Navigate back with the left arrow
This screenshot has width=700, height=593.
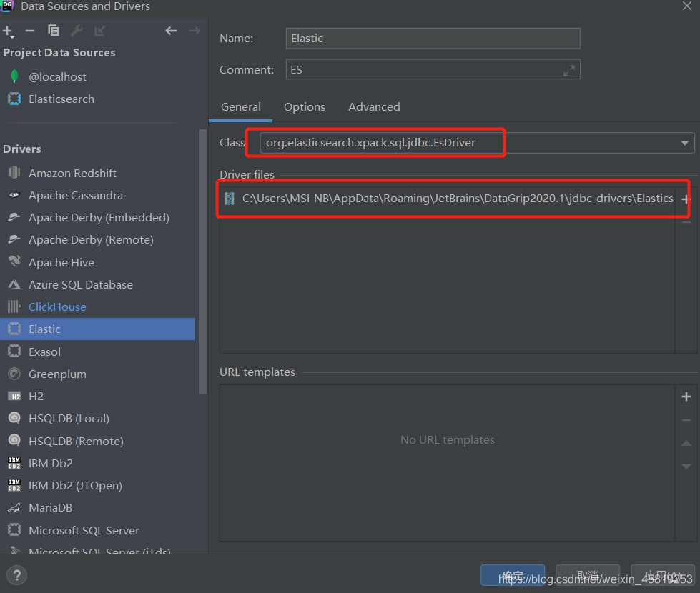pos(171,31)
